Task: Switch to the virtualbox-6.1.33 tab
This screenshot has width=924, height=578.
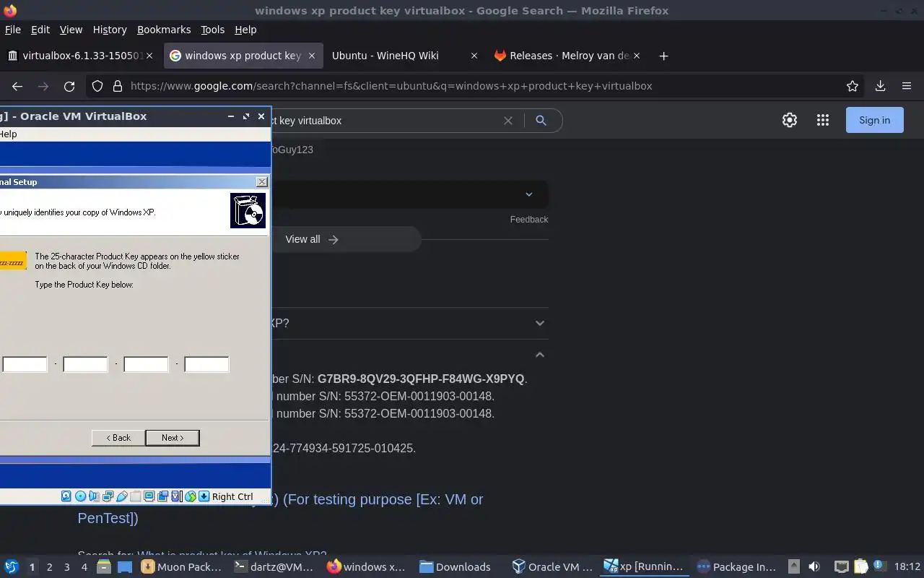Action: tap(81, 56)
